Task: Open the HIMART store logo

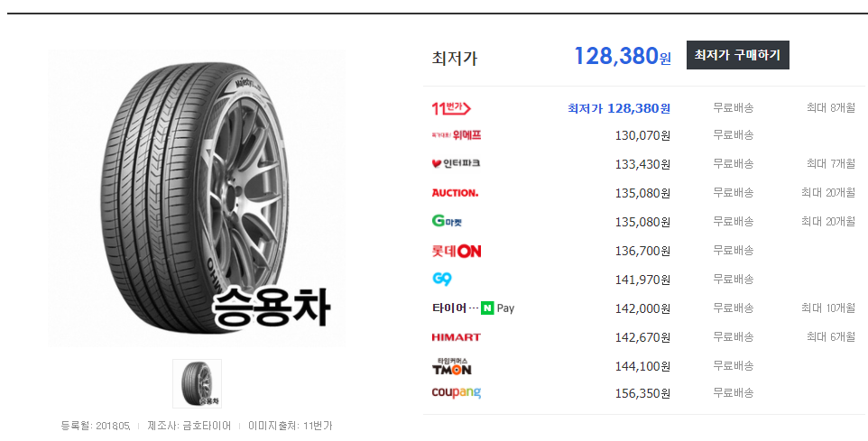Action: click(x=457, y=337)
